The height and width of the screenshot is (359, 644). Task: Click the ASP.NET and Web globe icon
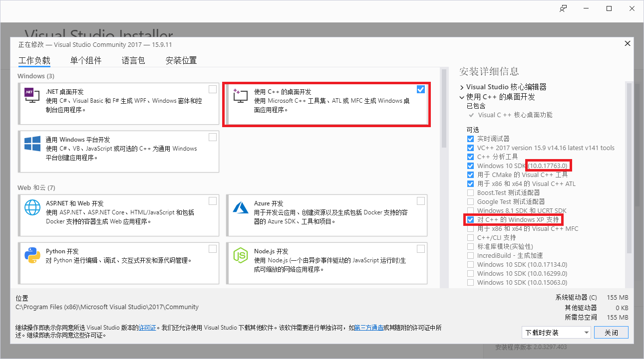32,207
